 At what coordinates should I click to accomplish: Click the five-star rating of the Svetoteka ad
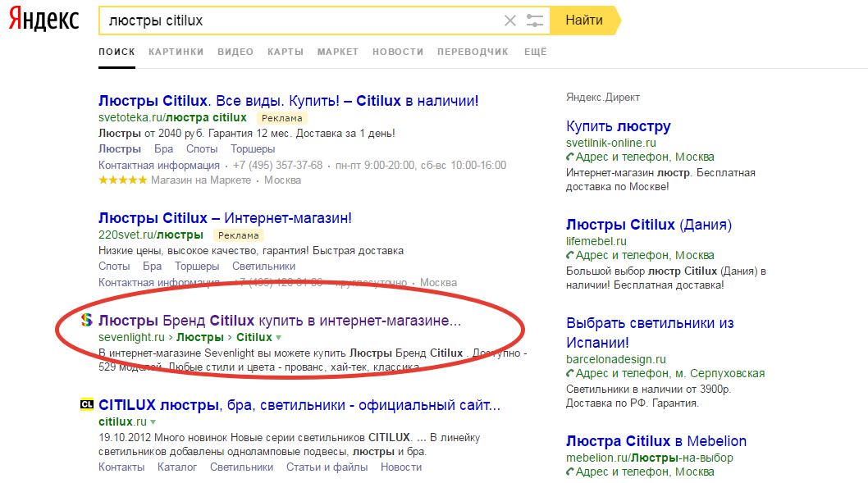(123, 180)
